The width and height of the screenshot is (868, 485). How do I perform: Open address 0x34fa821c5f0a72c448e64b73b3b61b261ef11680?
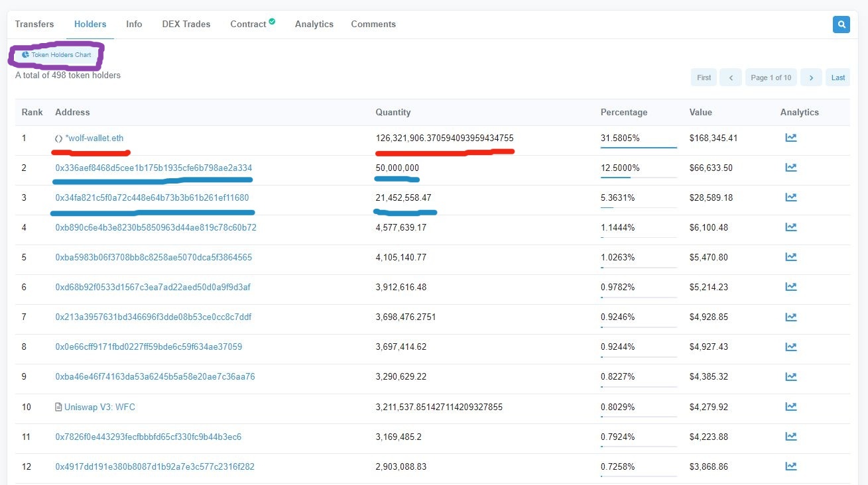[153, 197]
